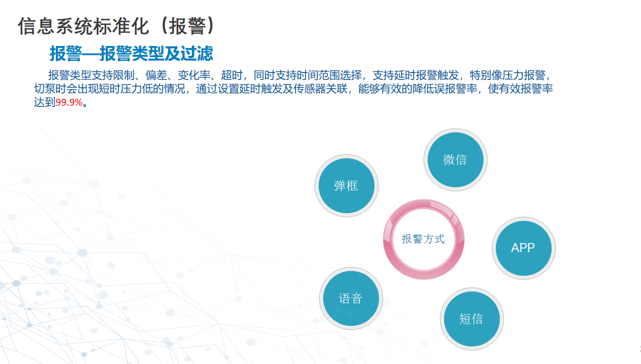Click the red 99.9% text
The height and width of the screenshot is (364, 641).
pyautogui.click(x=69, y=103)
